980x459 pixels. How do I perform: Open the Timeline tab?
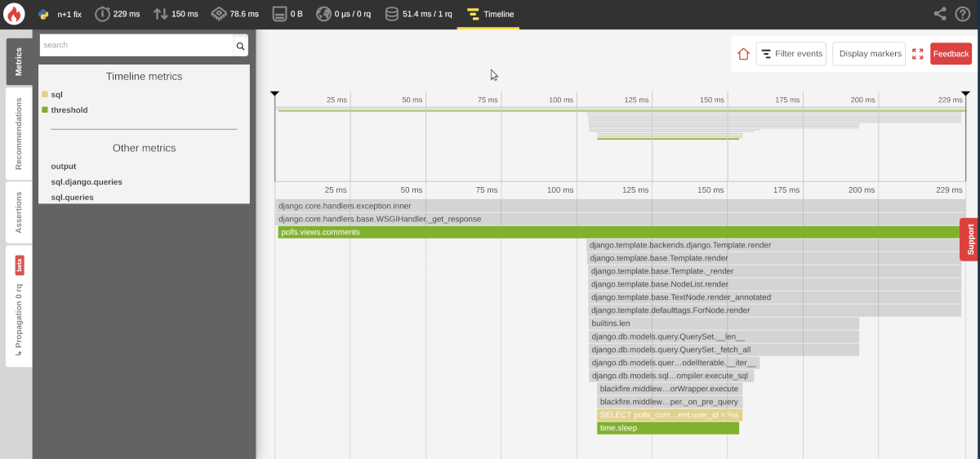(489, 14)
